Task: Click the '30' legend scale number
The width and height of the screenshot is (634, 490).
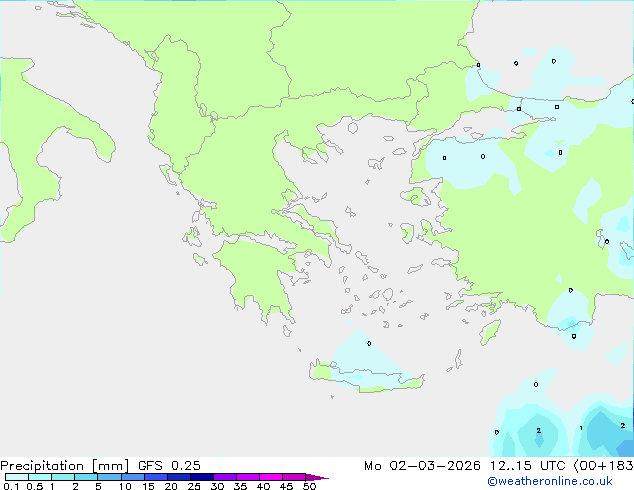Action: [x=217, y=486]
